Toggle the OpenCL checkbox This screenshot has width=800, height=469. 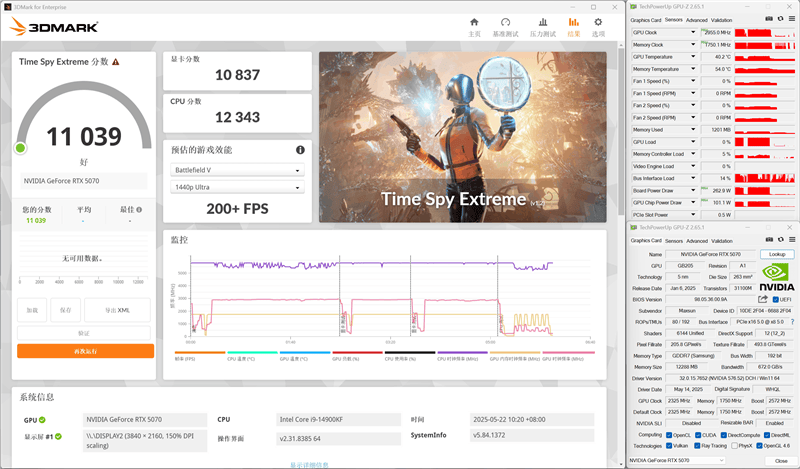[669, 435]
